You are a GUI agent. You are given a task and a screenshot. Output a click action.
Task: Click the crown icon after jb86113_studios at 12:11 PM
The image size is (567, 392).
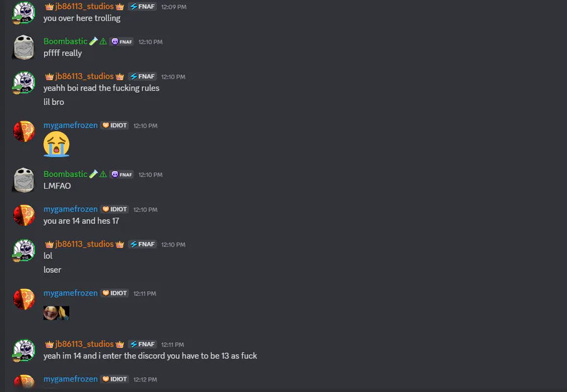[120, 344]
